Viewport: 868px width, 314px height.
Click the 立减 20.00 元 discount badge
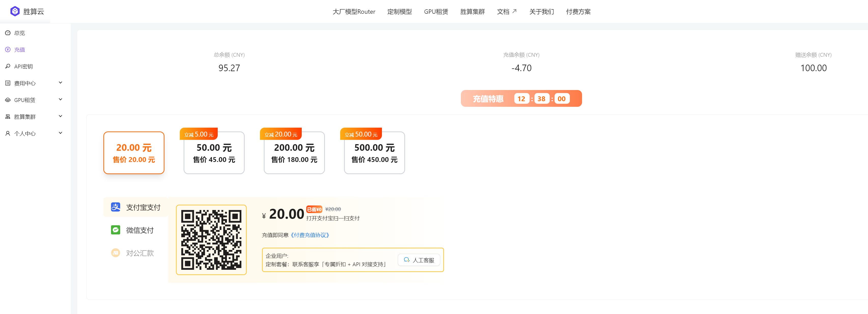tap(281, 134)
